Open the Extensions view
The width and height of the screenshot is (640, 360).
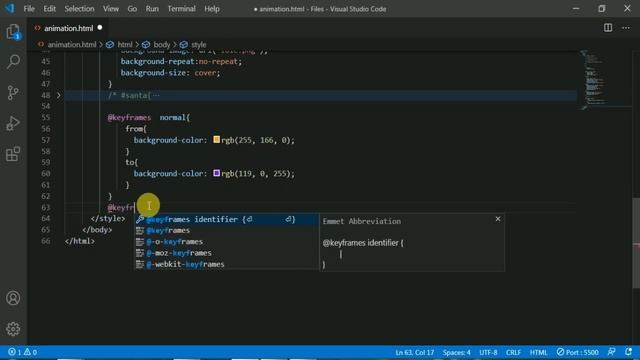click(x=13, y=154)
